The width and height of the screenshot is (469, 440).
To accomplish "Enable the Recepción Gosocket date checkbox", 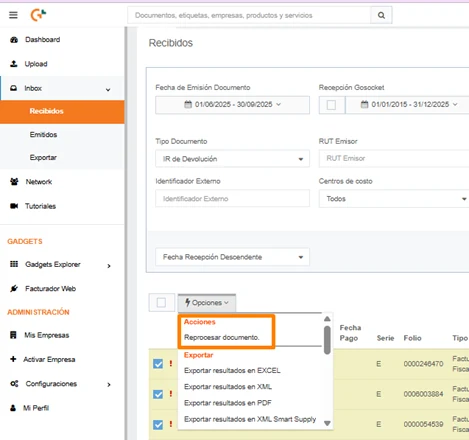I will [331, 105].
